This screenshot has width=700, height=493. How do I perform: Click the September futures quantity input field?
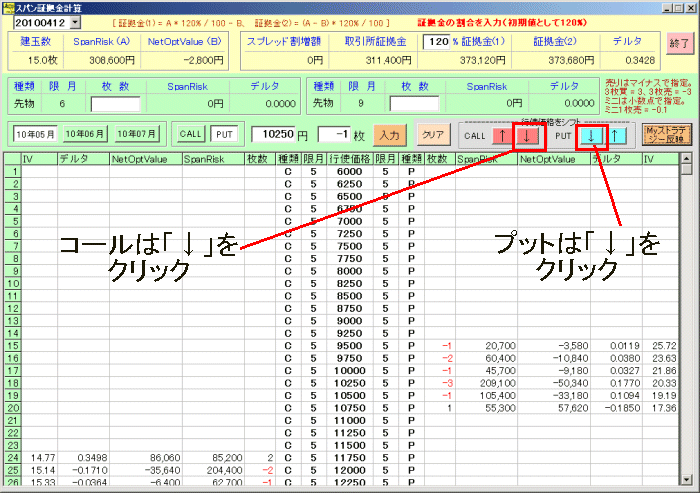414,104
